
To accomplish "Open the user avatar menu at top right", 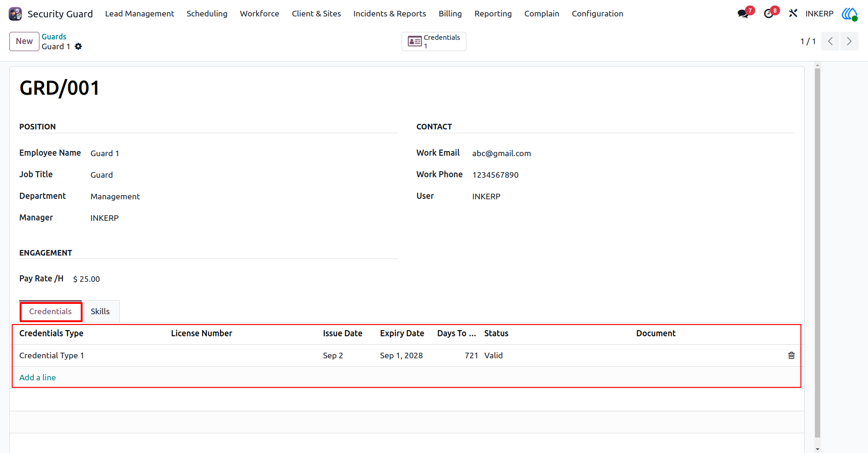I will [849, 14].
